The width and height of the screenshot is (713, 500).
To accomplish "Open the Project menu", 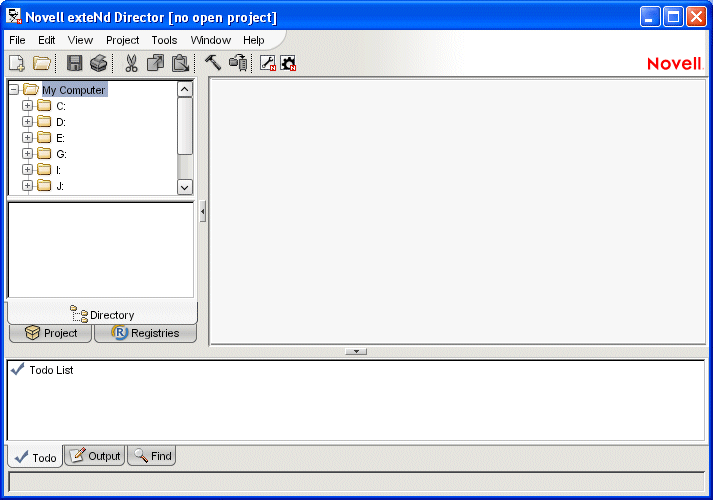I will pos(122,40).
